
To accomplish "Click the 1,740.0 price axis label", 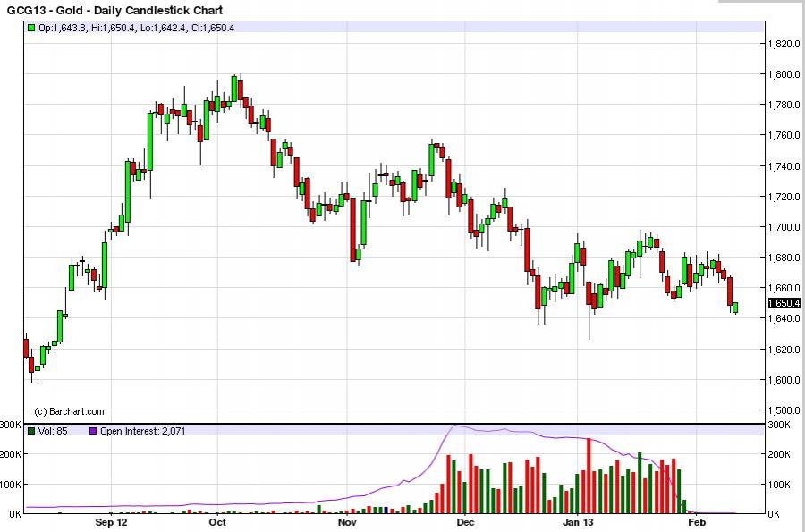I will [784, 165].
